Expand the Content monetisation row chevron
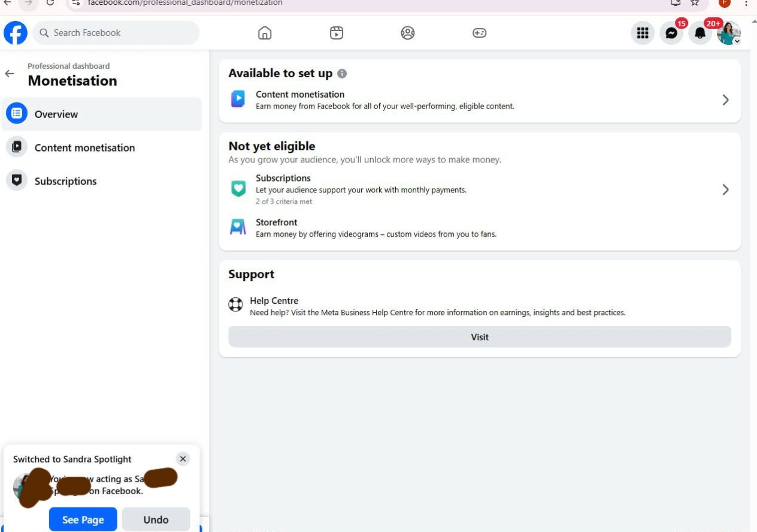 [x=725, y=100]
